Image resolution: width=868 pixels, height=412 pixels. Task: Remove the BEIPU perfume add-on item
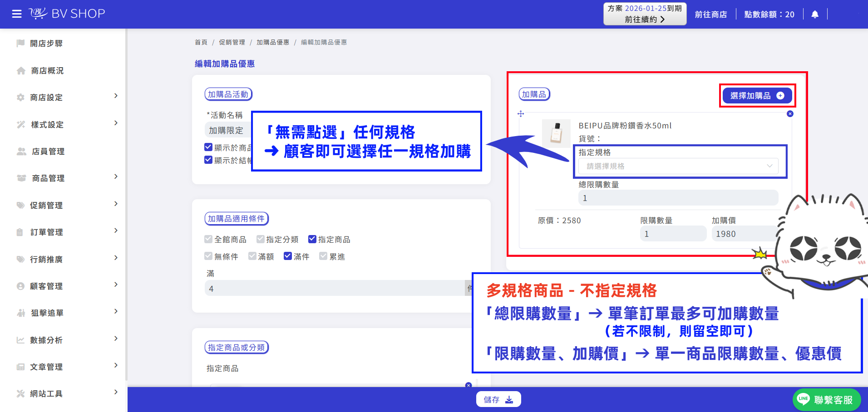point(790,114)
